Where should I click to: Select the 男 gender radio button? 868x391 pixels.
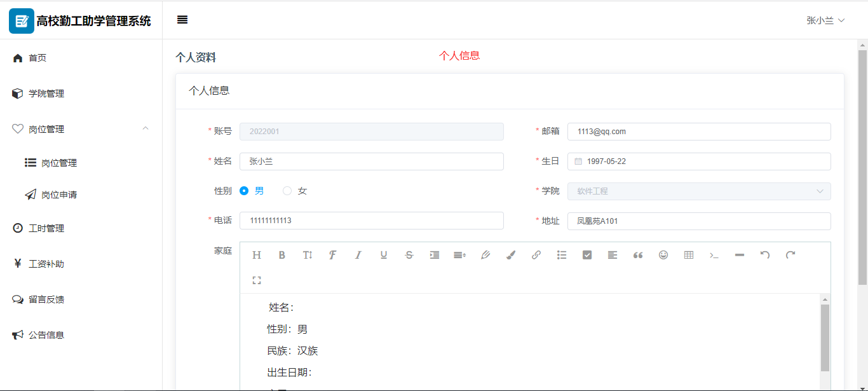pos(245,191)
